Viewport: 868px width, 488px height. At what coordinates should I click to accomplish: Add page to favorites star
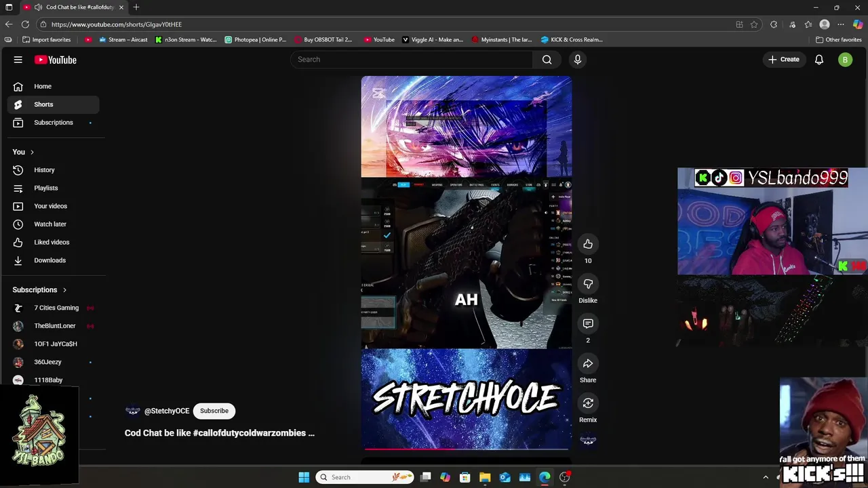754,24
